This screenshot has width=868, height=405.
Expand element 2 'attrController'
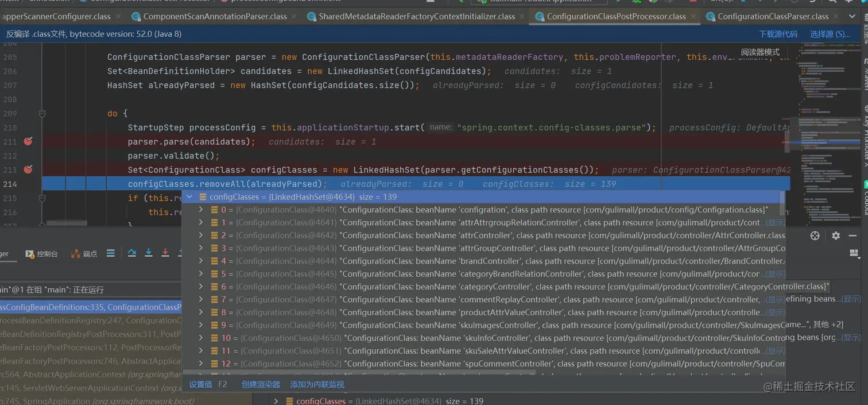click(x=200, y=235)
